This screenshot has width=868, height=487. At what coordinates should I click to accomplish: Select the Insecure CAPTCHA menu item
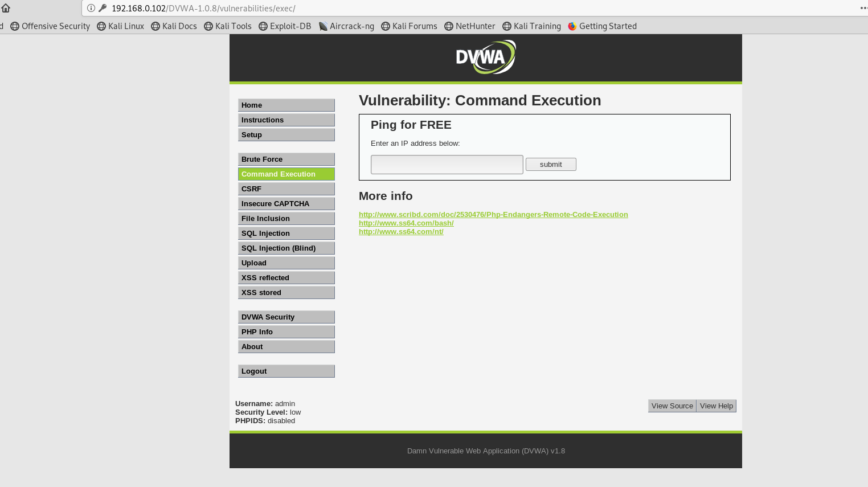pos(286,204)
